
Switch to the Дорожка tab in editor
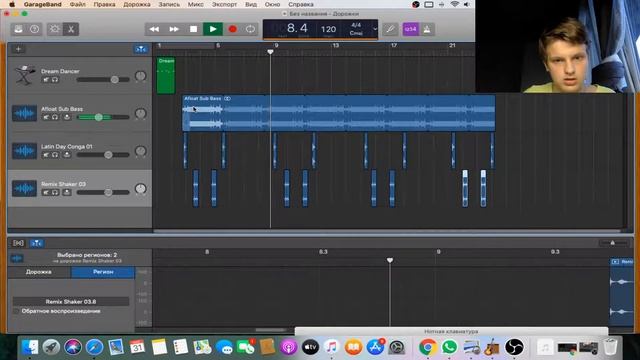(39, 272)
